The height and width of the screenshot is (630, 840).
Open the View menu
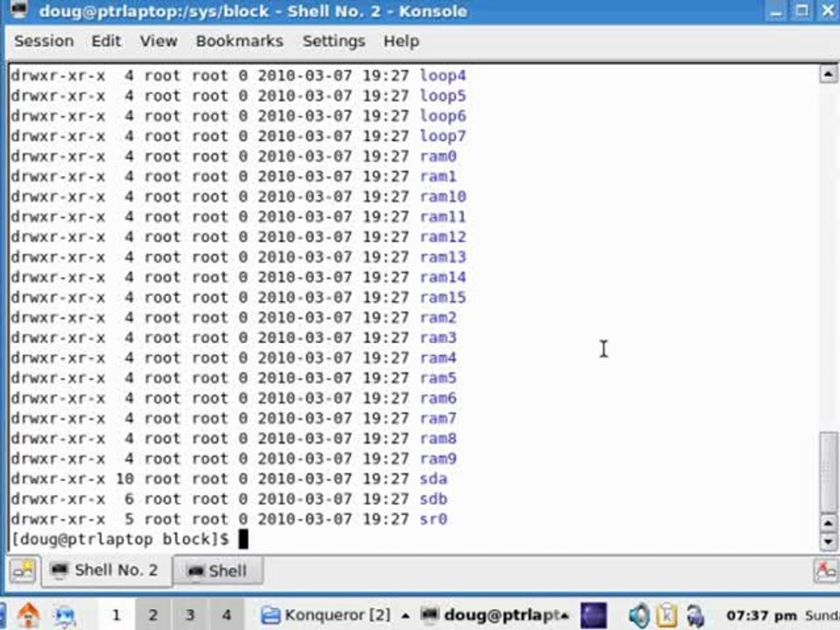[x=158, y=41]
